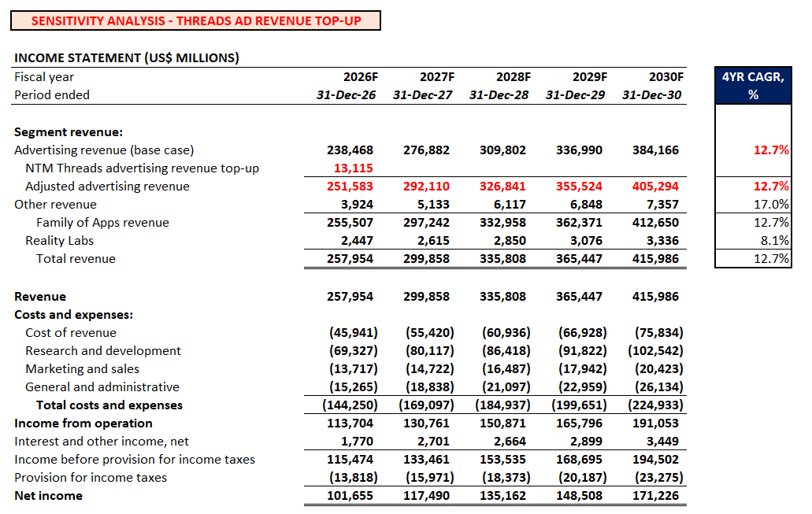Viewport: 812px width, 514px height.
Task: Select the "Total revenue" row label
Action: pos(76,259)
